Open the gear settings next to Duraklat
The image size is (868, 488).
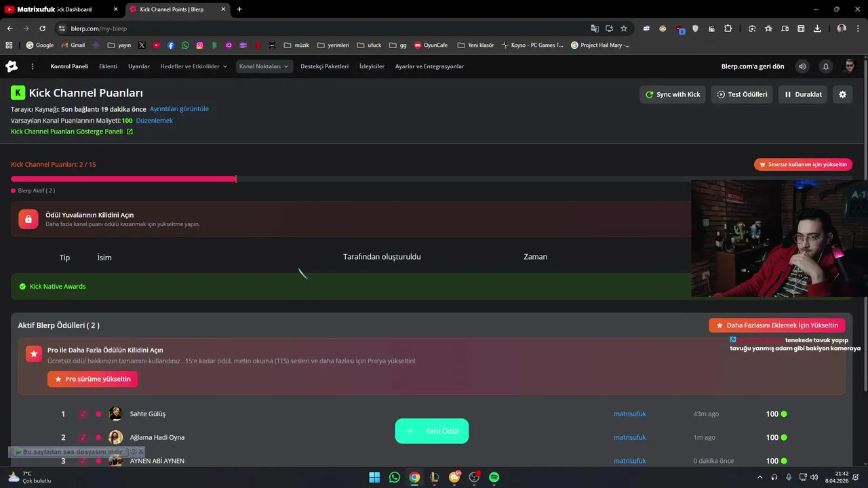click(842, 94)
